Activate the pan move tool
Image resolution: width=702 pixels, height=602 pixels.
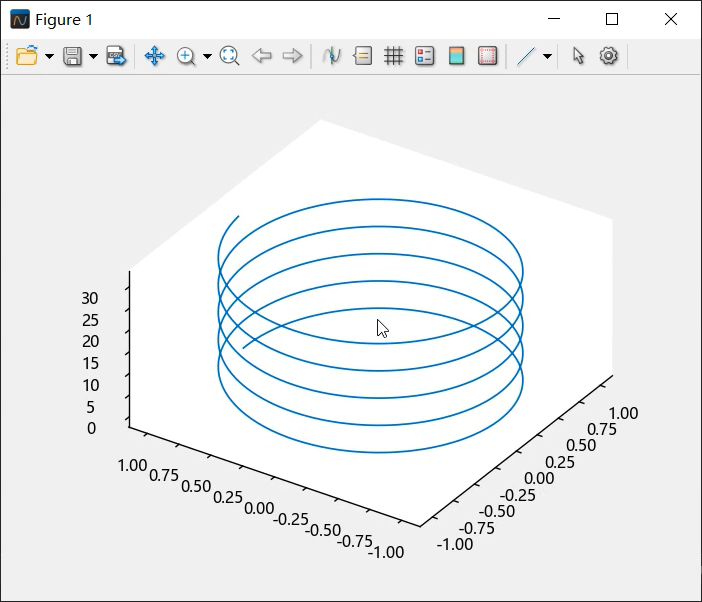(x=154, y=56)
